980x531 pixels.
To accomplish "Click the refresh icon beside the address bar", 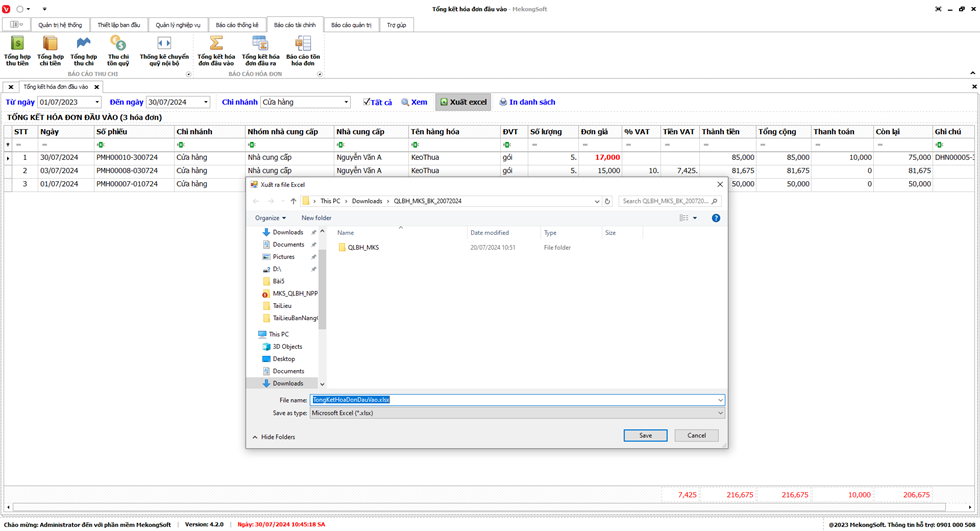I will coord(607,201).
